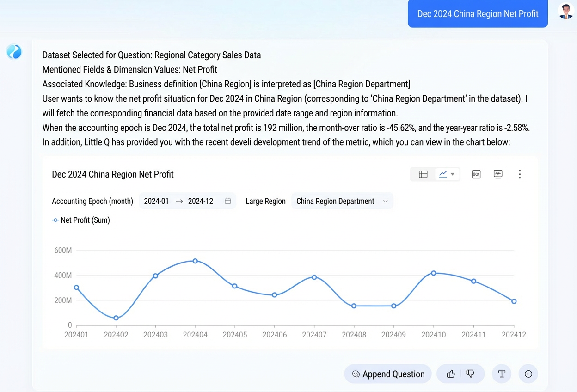Select the 202404 data point on chart
Screen dimensions: 577x392
195,261
